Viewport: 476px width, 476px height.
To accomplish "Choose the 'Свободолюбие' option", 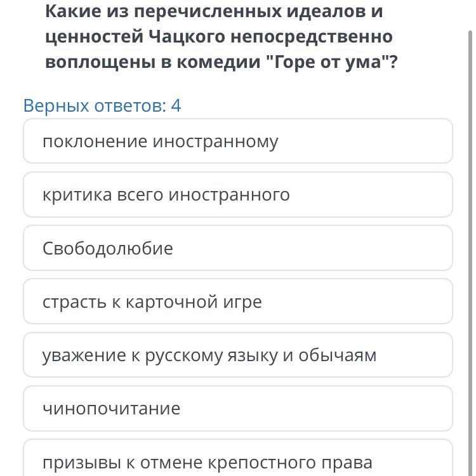I will [238, 248].
